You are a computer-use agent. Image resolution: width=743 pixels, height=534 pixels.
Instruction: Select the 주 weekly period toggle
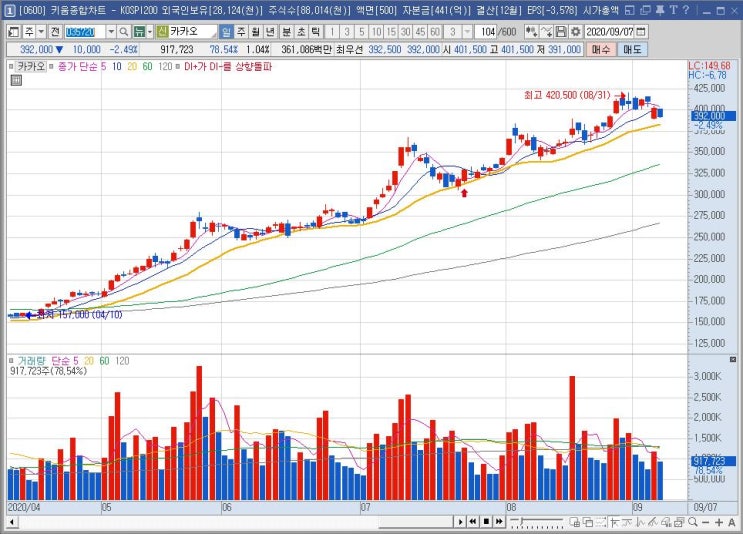click(241, 32)
